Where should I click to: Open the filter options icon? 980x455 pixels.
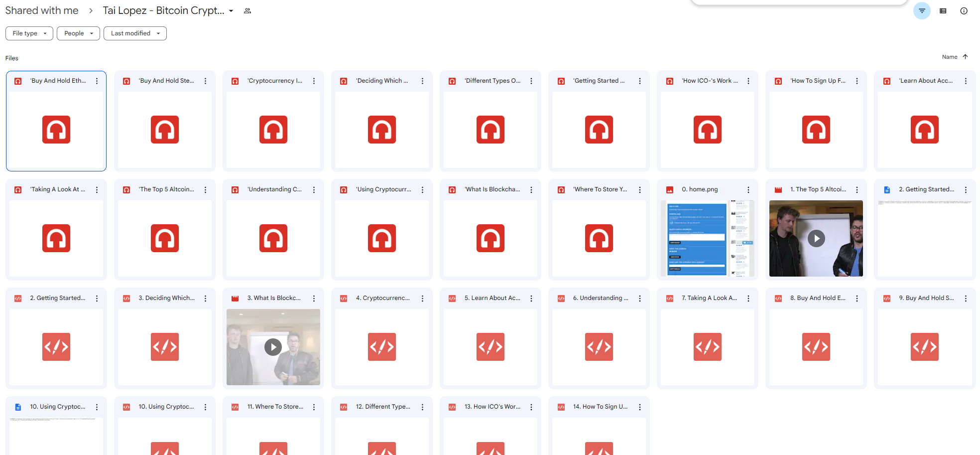922,11
